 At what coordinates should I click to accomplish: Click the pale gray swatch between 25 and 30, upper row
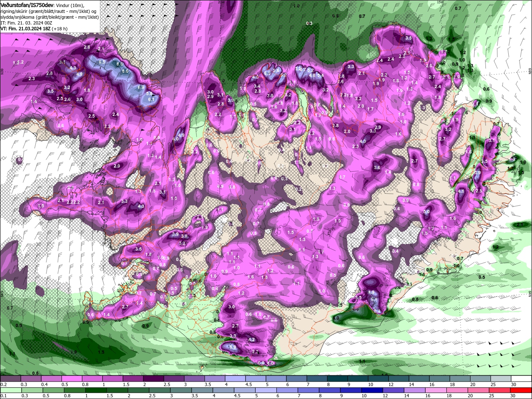pos(500,379)
